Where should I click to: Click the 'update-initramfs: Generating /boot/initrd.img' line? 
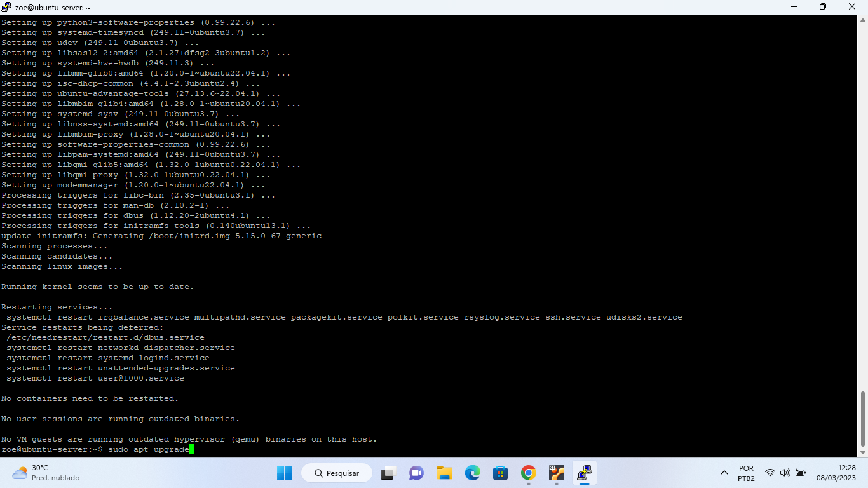pyautogui.click(x=161, y=236)
